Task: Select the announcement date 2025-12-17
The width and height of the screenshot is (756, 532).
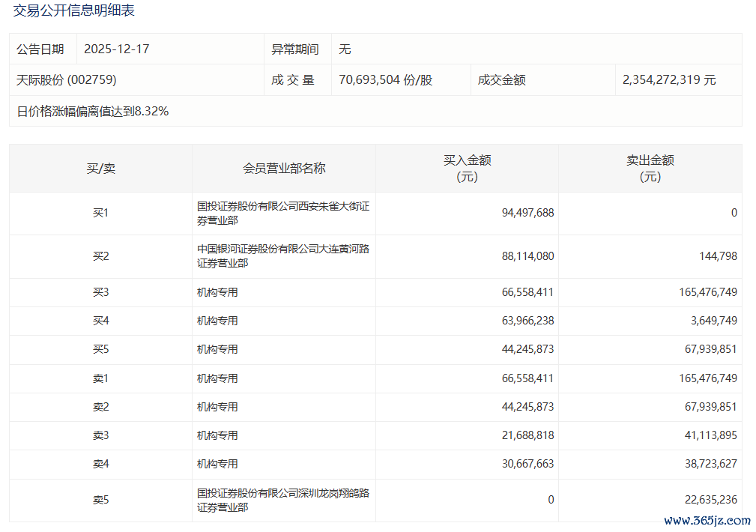Action: (117, 49)
